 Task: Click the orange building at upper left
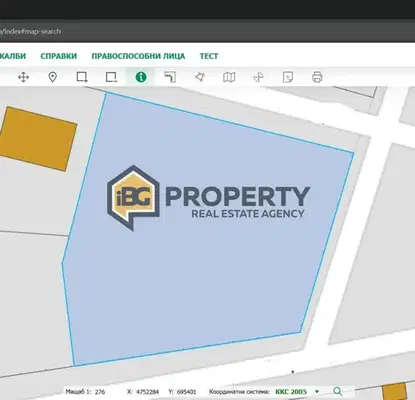pos(37,139)
